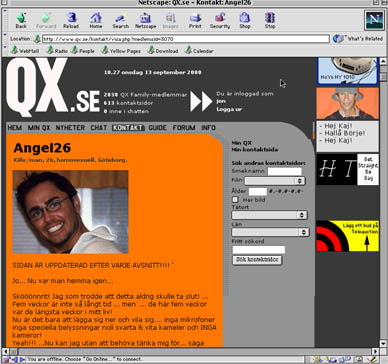Click the Shop toolbar icon

tap(245, 20)
